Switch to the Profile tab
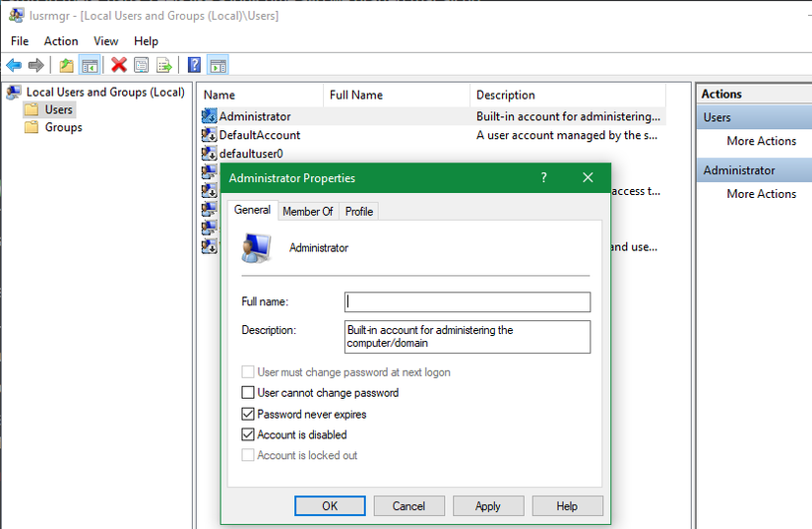The image size is (812, 529). 359,212
